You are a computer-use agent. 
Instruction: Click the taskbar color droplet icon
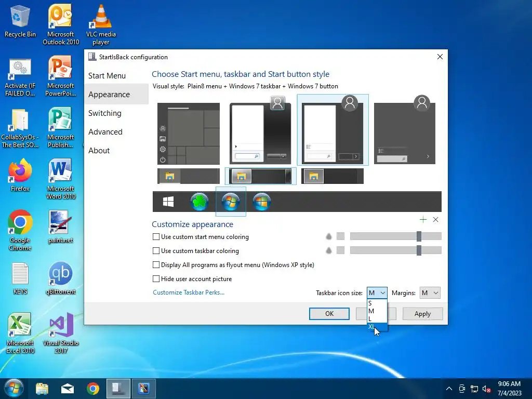328,251
